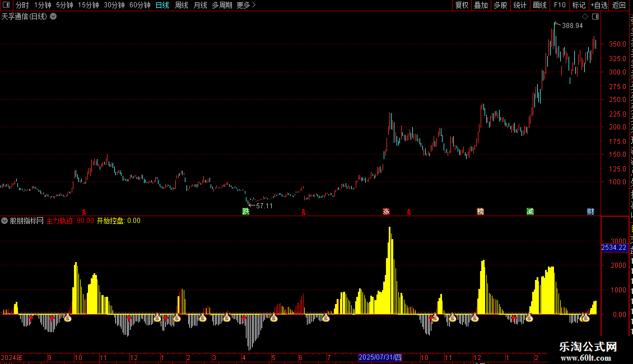633x364 pixels.
Task: Open the 天孚通信(日线) dropdown arrow
Action: pyautogui.click(x=53, y=17)
